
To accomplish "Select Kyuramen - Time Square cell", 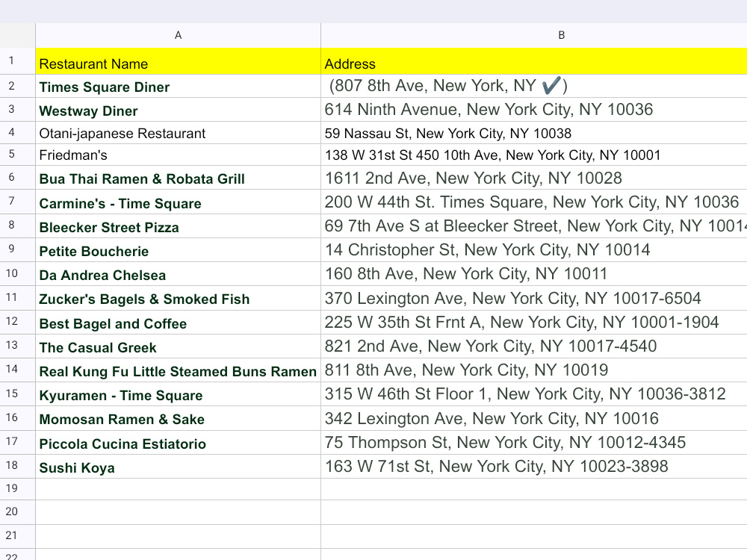I will point(179,393).
